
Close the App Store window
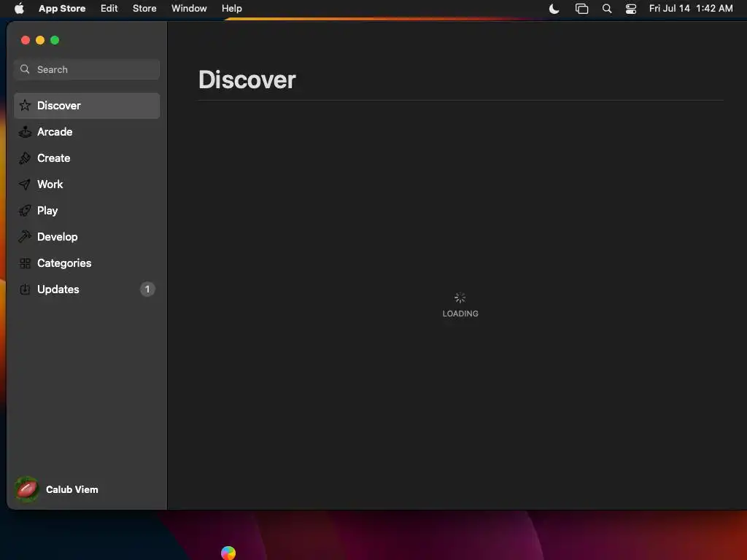pyautogui.click(x=26, y=40)
